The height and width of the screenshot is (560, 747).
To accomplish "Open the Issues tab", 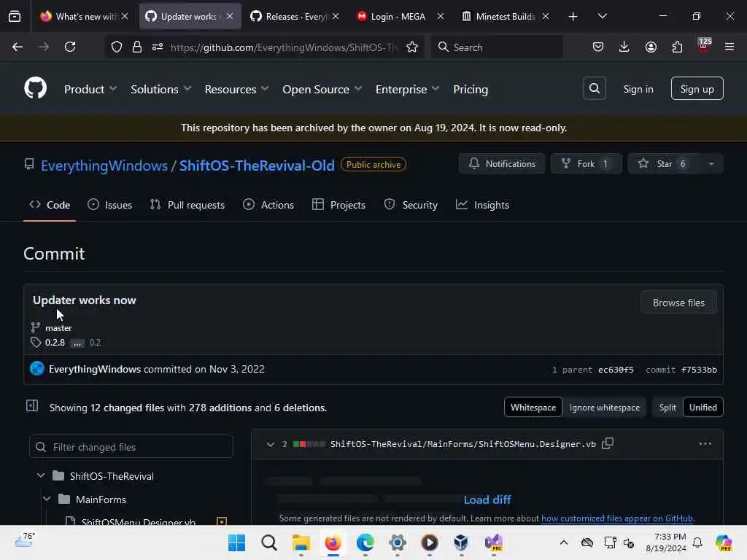I will 109,205.
